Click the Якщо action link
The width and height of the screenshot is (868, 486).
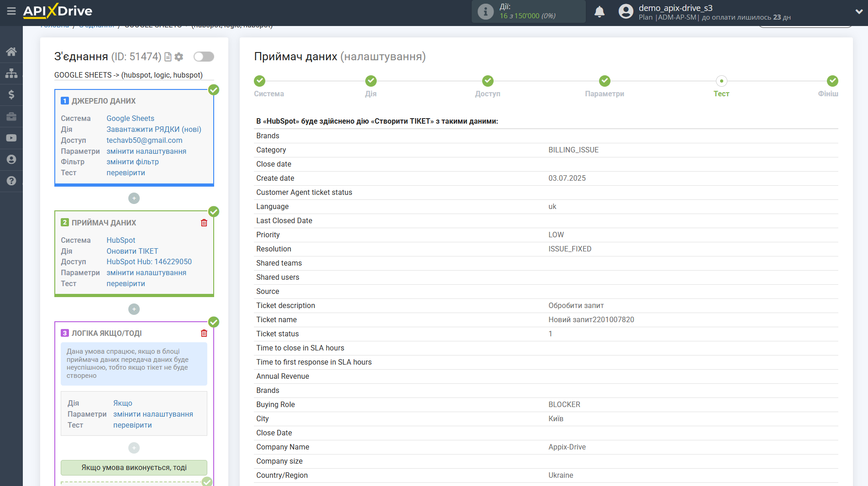tap(122, 403)
